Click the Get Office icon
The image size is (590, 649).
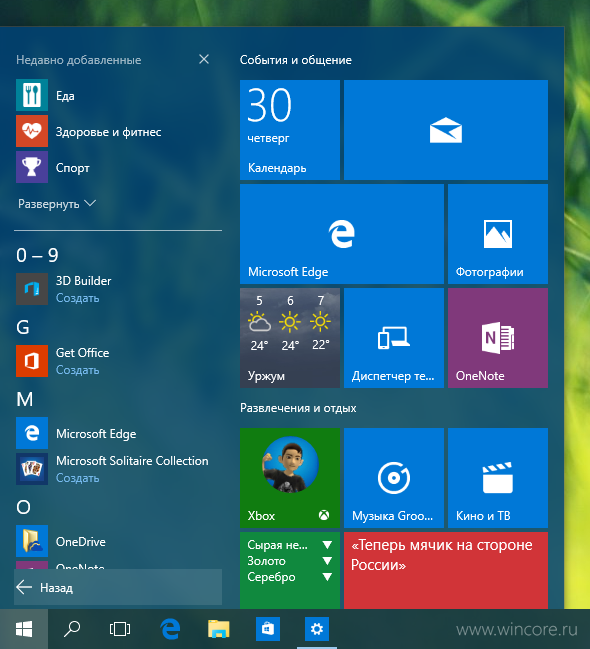32,361
